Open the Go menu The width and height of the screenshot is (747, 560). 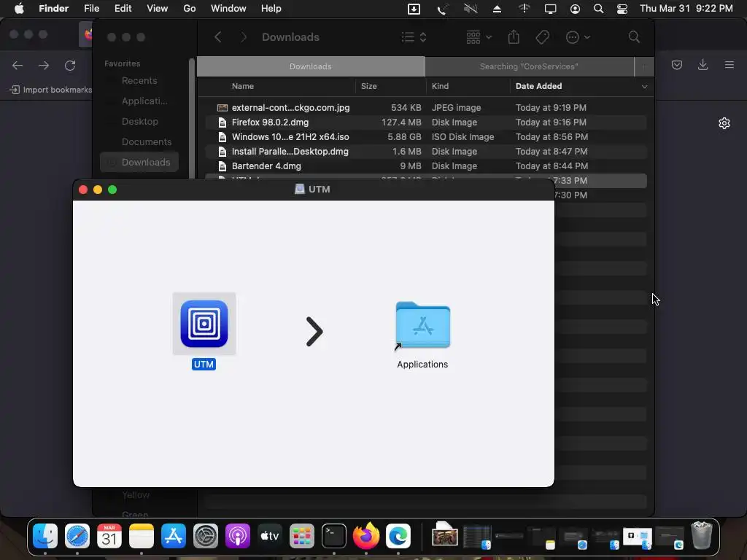(190, 9)
